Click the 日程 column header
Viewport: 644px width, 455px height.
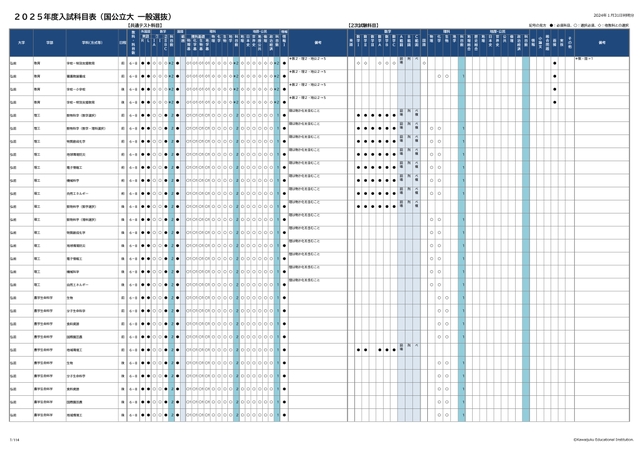pos(122,43)
